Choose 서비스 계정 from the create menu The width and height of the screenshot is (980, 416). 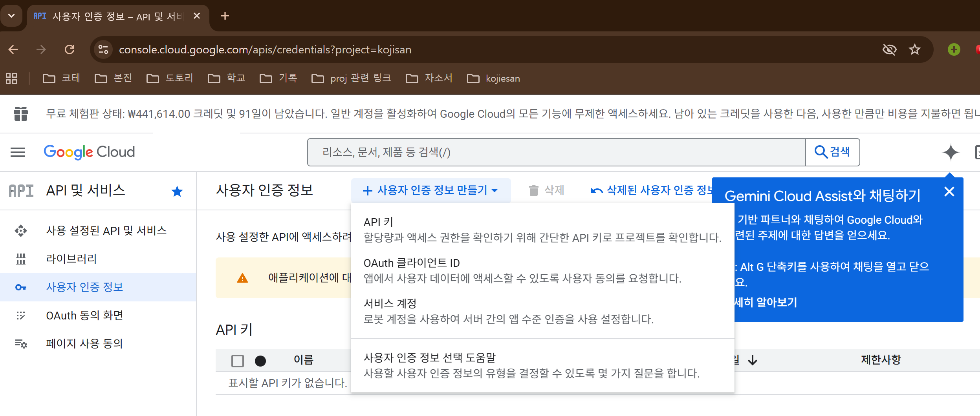click(542, 311)
